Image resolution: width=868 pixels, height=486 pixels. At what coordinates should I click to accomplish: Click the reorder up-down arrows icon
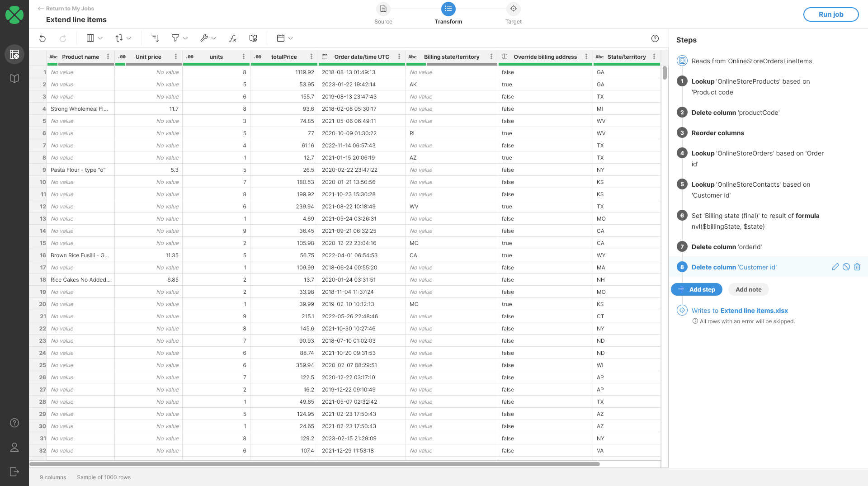tap(119, 38)
